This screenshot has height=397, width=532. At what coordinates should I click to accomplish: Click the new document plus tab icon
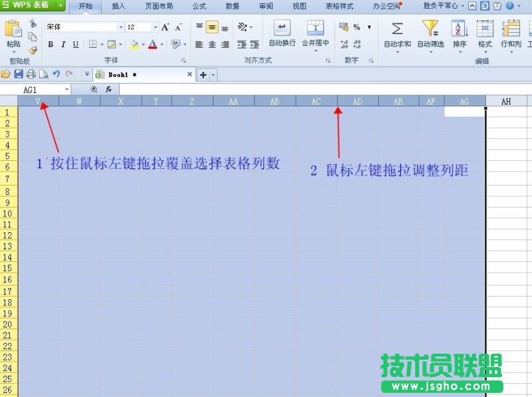click(x=203, y=75)
